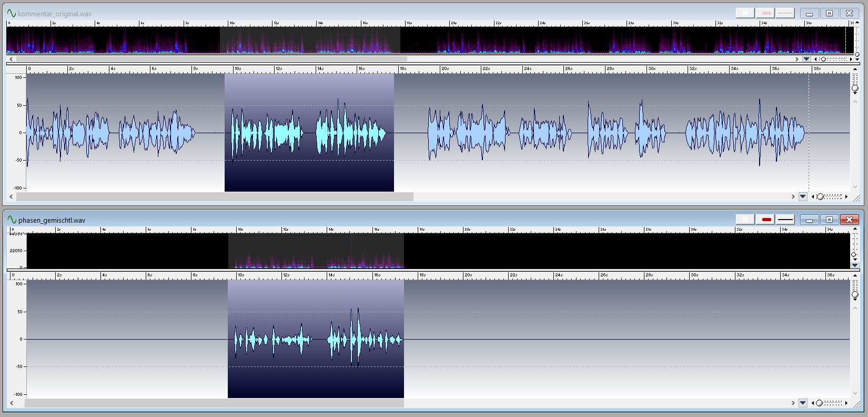
Task: Open the dropdown beside kommentar_original.wav waveform scrollbar
Action: pos(803,197)
